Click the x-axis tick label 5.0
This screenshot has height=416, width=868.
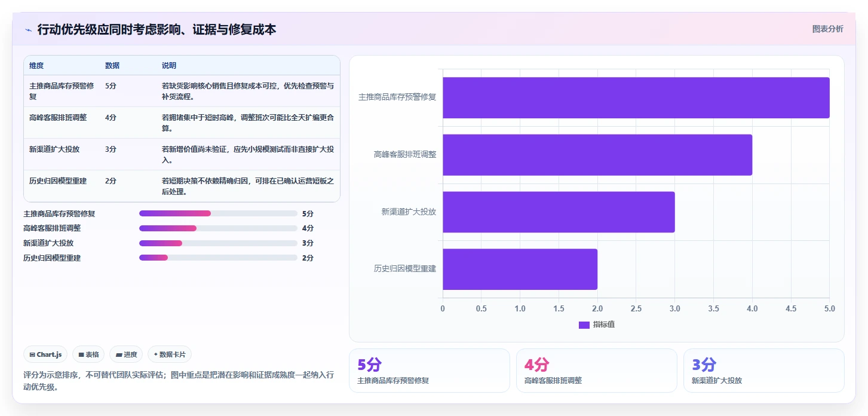pyautogui.click(x=829, y=309)
